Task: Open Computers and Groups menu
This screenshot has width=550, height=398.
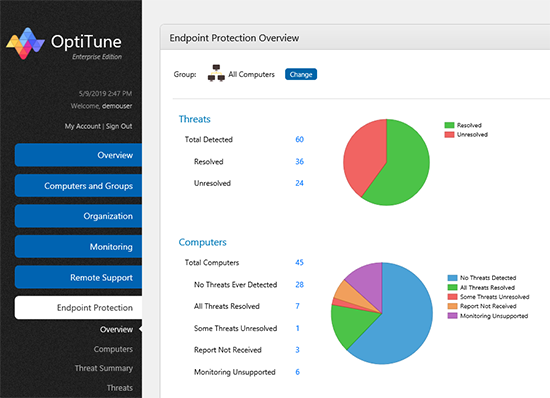Action: [78, 185]
